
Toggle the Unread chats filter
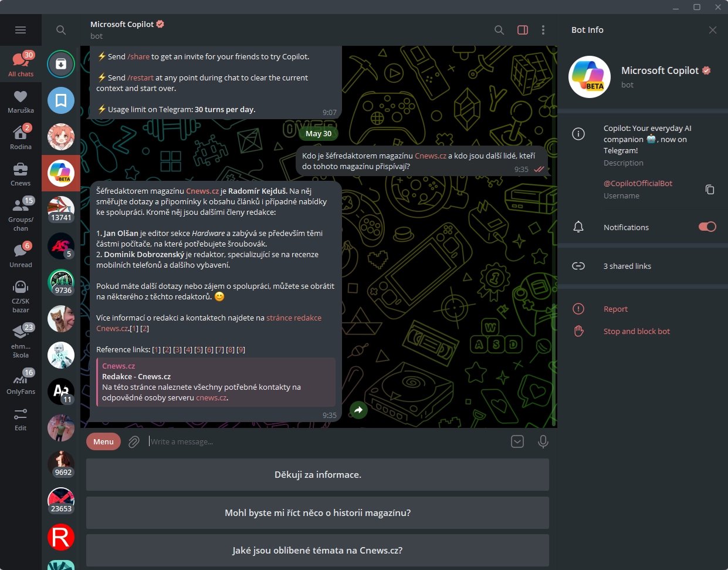21,251
